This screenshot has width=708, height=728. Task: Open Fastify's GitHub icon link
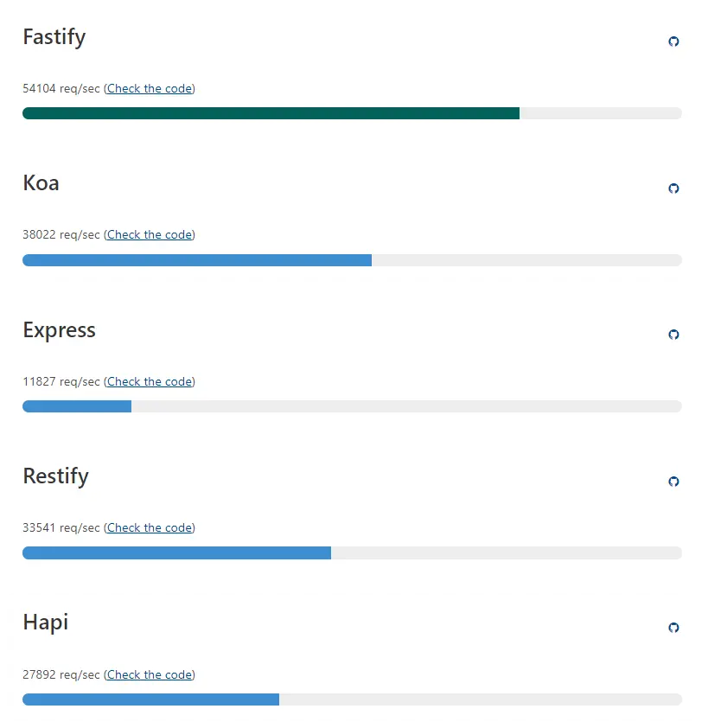point(673,42)
